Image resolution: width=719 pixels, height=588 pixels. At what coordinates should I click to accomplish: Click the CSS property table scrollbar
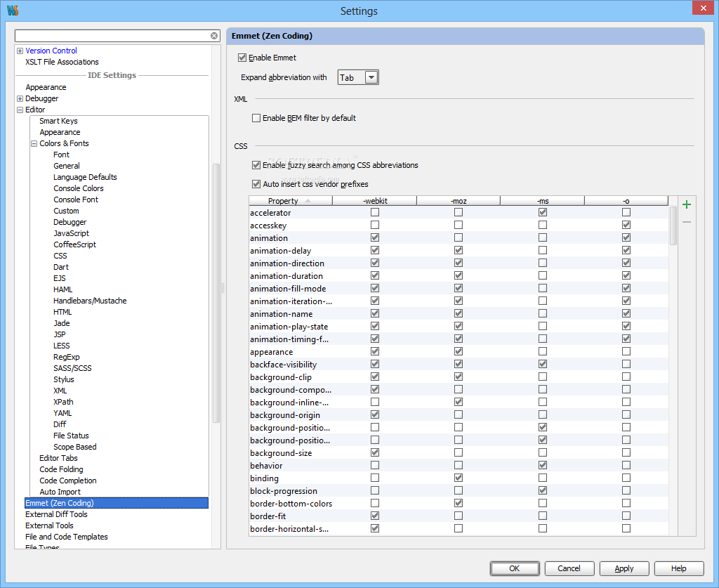pos(673,226)
